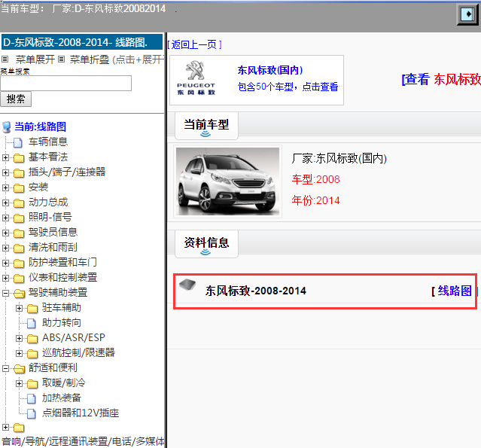Expand the ABS/ASR/ESP subnode

(x=19, y=338)
